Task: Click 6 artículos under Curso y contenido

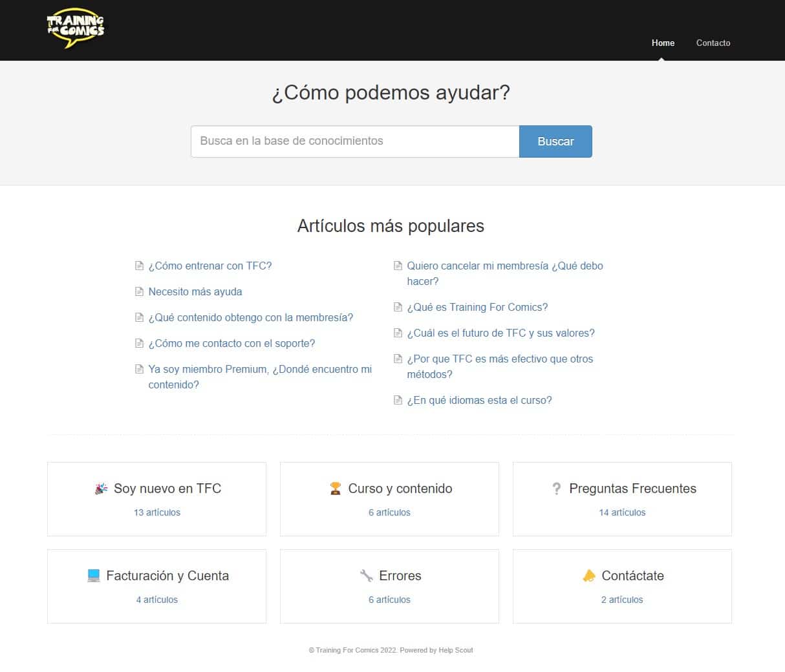Action: click(x=389, y=512)
